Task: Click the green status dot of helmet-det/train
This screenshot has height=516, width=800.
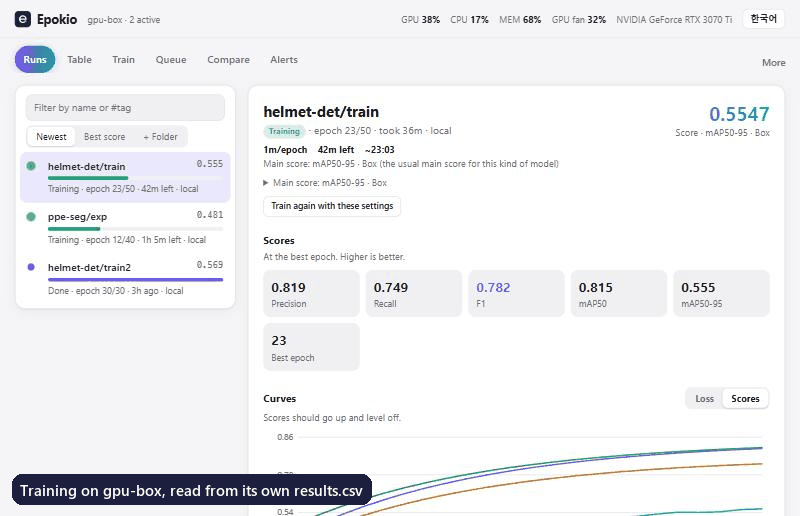Action: pos(31,166)
